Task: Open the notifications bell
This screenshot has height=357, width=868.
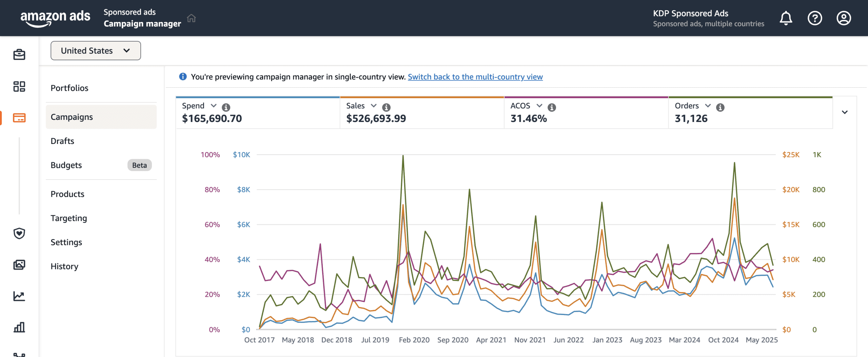Action: tap(786, 18)
